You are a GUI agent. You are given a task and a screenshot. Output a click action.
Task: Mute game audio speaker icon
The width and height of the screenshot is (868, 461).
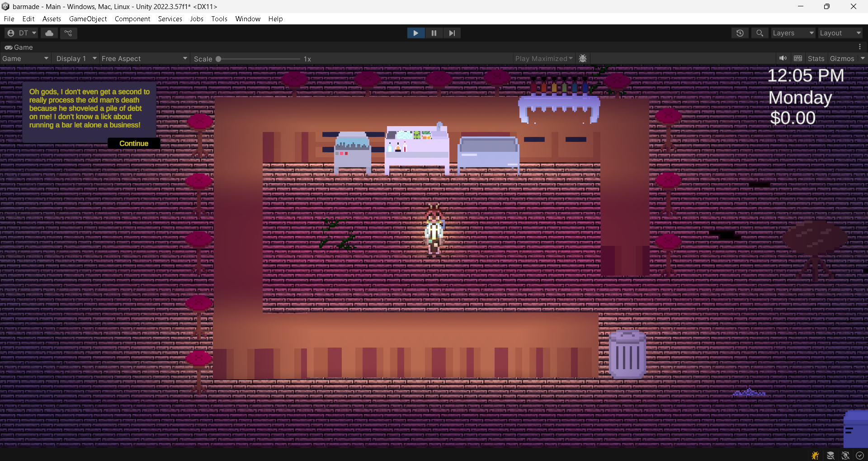pyautogui.click(x=783, y=58)
